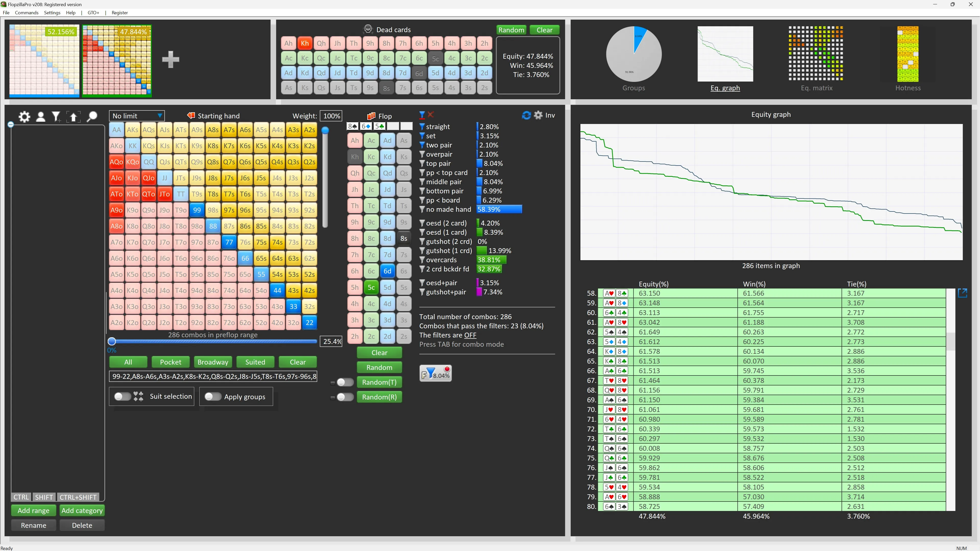Select the player 2 range thumbnail 47.844%

coord(117,60)
